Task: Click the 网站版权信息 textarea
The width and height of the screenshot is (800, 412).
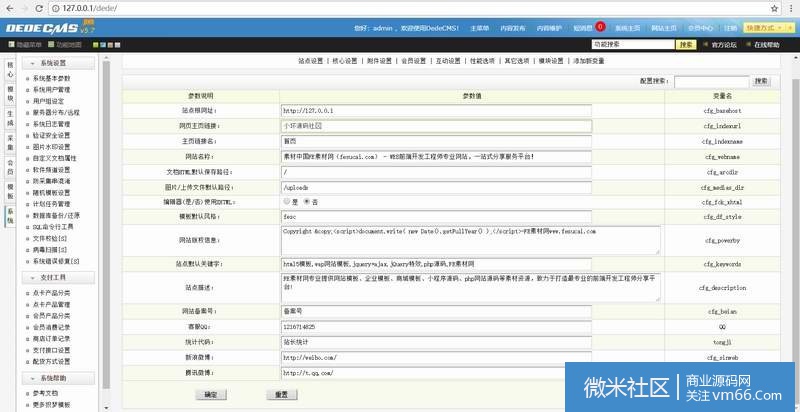Action: 471,240
